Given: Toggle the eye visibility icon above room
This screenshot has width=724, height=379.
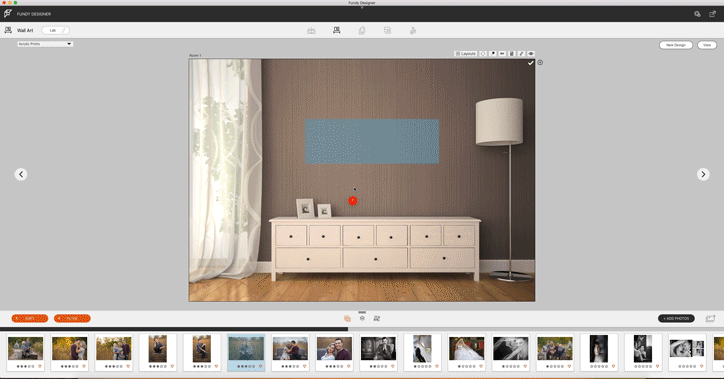Looking at the screenshot, I should pos(531,54).
